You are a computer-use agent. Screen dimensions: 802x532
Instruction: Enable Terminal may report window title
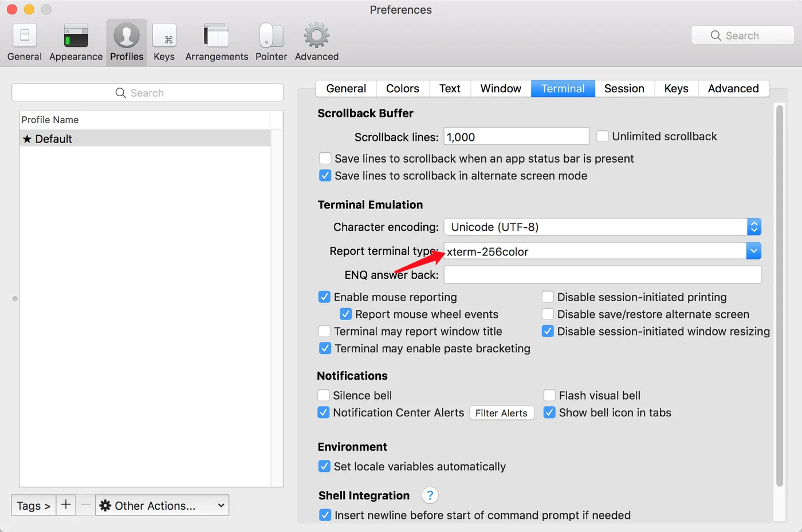click(324, 331)
